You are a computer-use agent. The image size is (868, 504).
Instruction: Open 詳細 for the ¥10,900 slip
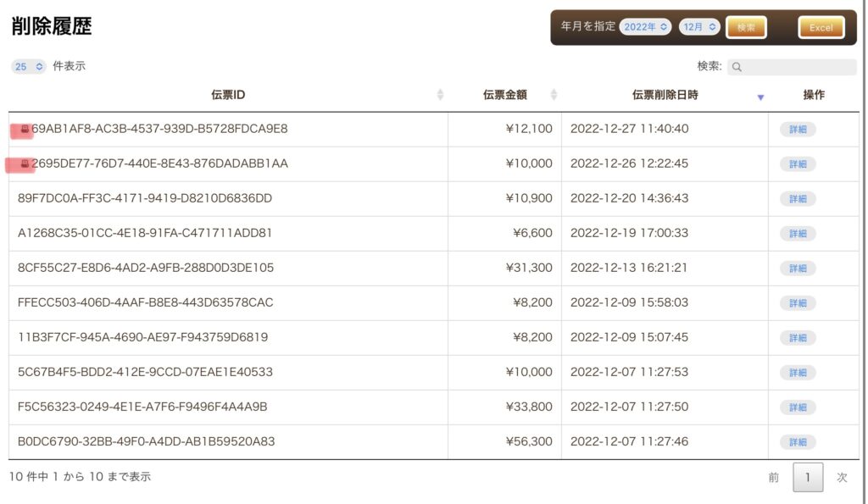point(798,198)
